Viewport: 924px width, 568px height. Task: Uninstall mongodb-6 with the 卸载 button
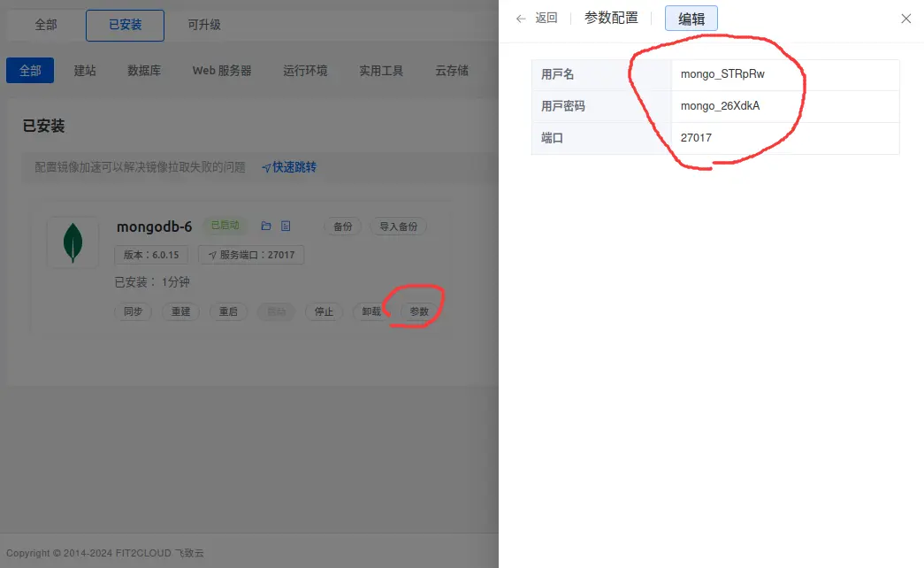pyautogui.click(x=371, y=311)
